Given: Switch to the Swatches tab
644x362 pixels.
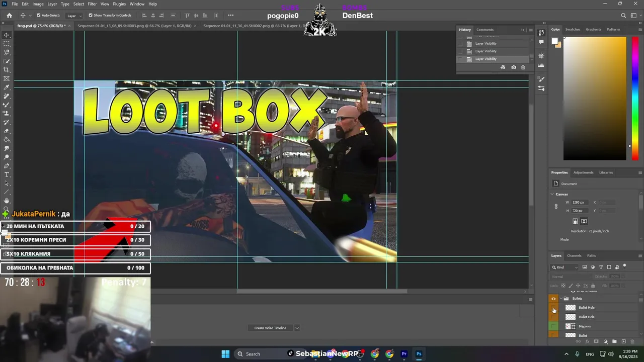Looking at the screenshot, I should coord(573,29).
